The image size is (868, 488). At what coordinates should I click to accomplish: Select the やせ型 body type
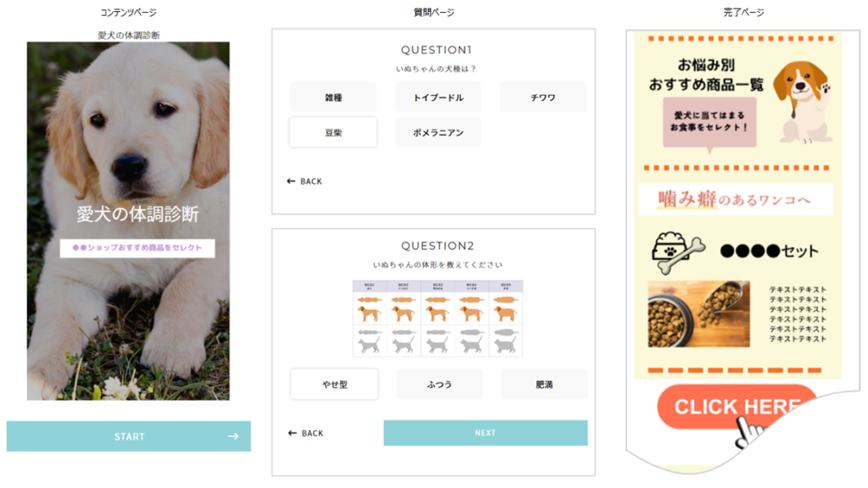click(x=334, y=384)
